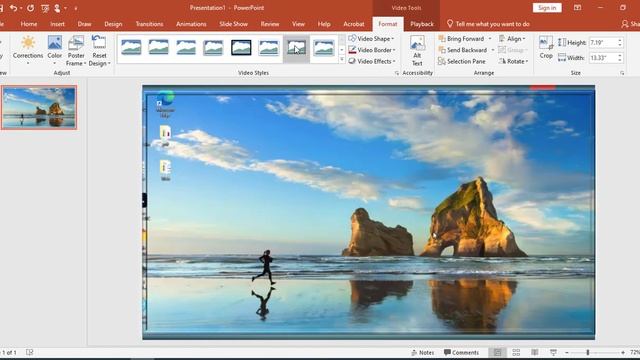Image resolution: width=640 pixels, height=360 pixels.
Task: Open the Video Border dropdown
Action: click(372, 50)
